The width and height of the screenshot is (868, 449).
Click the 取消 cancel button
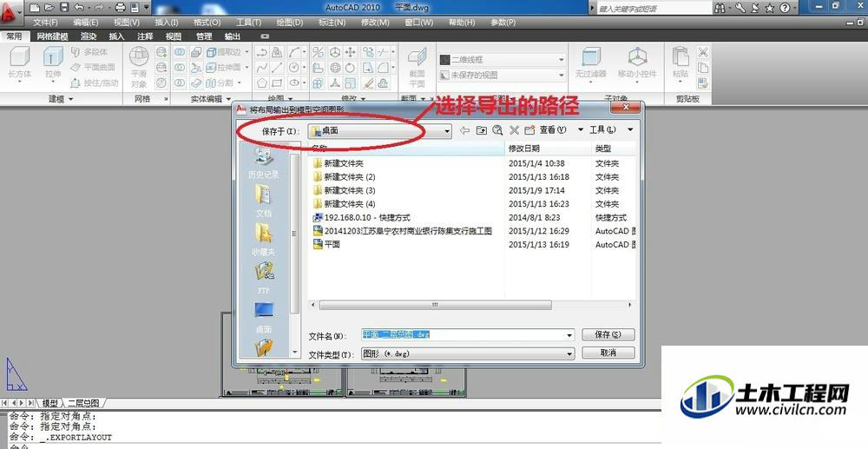608,353
